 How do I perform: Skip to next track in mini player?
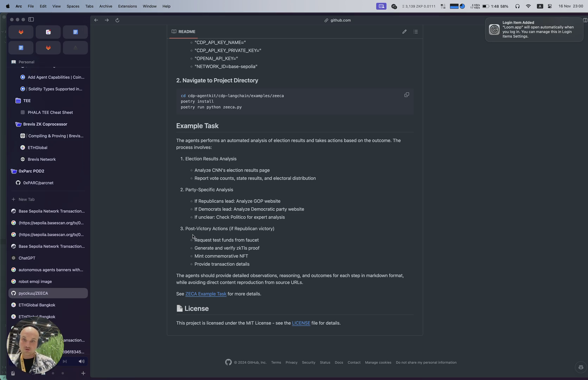coord(65,361)
